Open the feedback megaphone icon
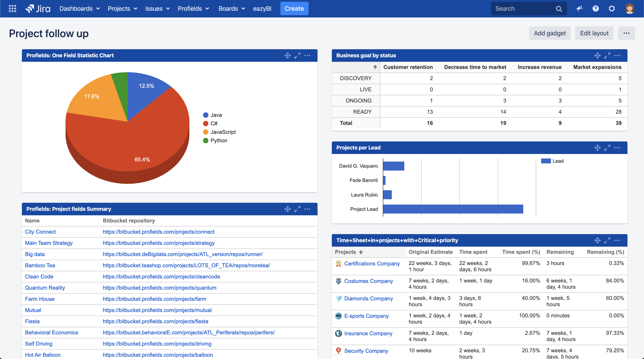This screenshot has height=359, width=644. [580, 9]
